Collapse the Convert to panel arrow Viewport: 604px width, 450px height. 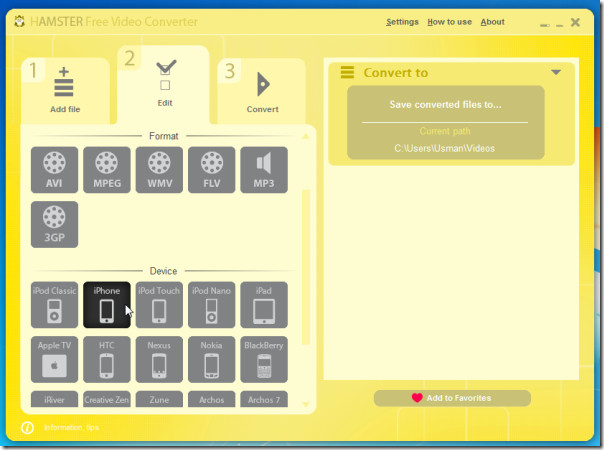click(x=556, y=72)
